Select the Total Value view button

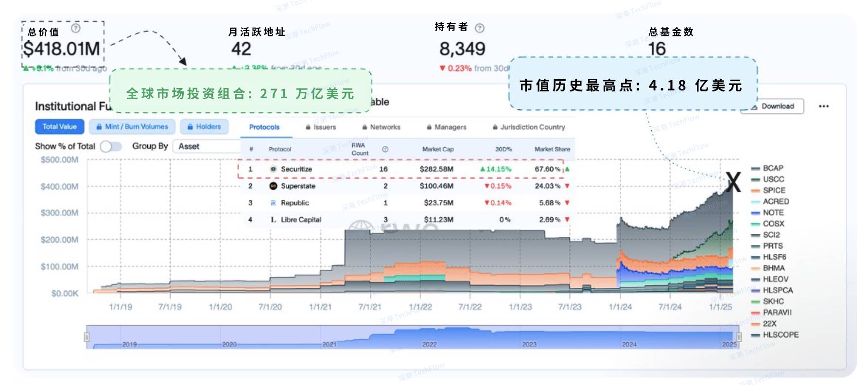59,126
